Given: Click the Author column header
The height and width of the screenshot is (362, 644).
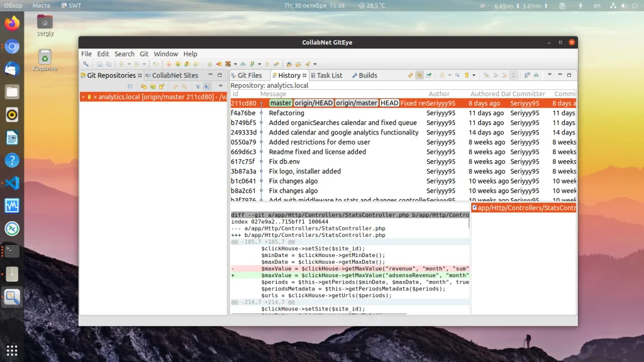Looking at the screenshot, I should coord(439,94).
